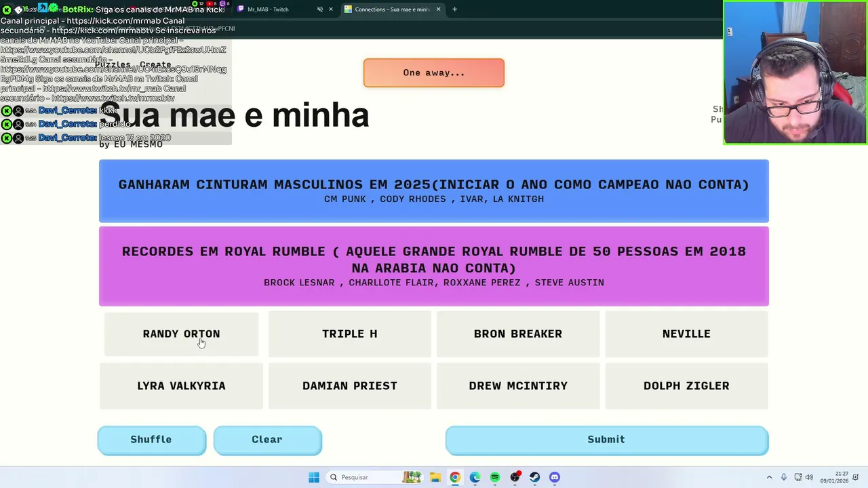Open network settings tray icon

(x=798, y=477)
